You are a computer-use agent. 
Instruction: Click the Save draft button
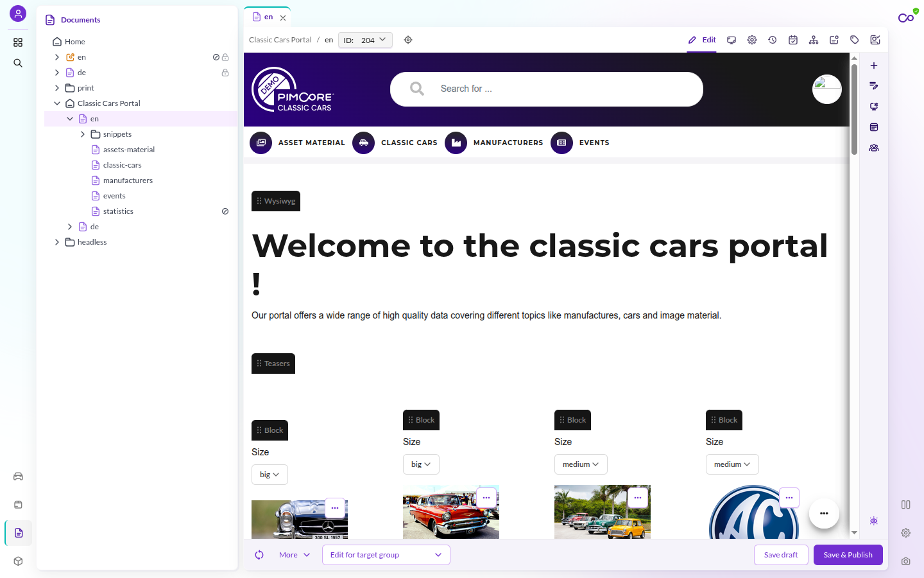781,555
